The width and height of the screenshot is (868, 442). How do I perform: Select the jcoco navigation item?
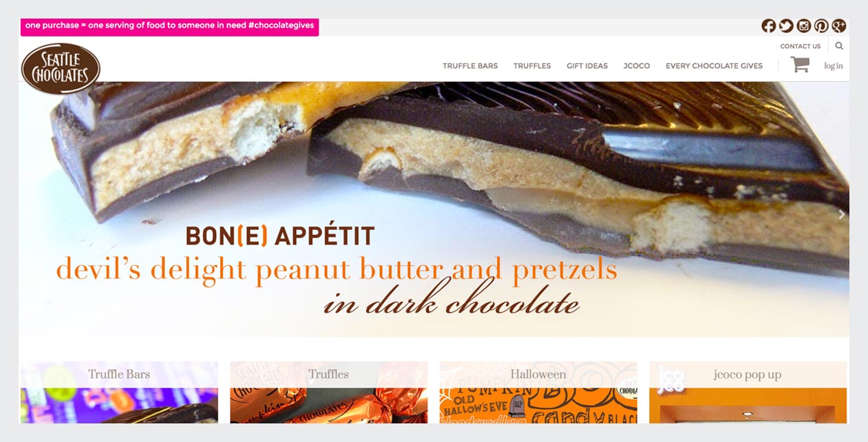coord(637,66)
